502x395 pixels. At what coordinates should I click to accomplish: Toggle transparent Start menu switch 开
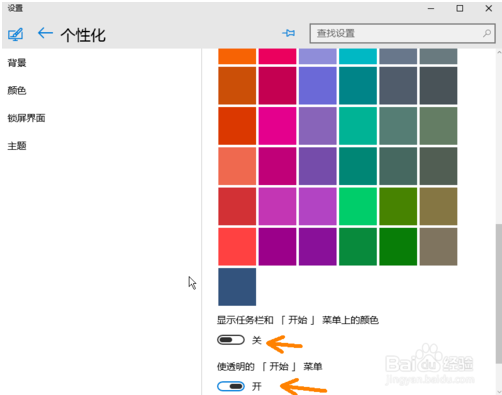click(x=231, y=386)
